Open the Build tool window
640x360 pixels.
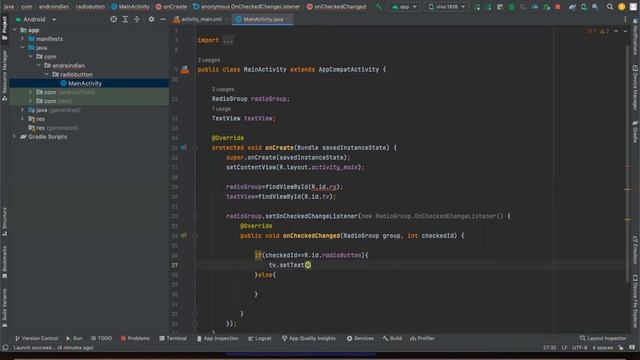click(x=392, y=338)
